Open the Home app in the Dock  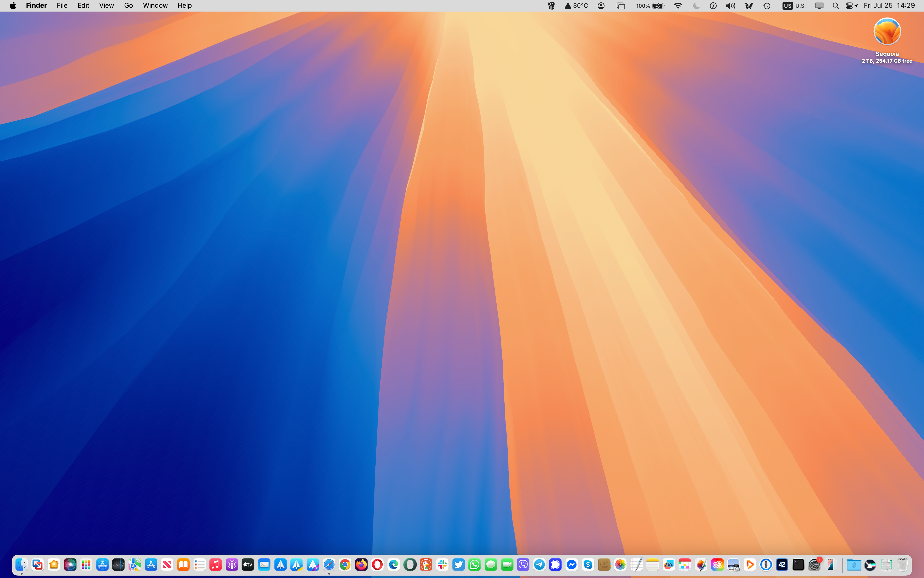[x=54, y=565]
